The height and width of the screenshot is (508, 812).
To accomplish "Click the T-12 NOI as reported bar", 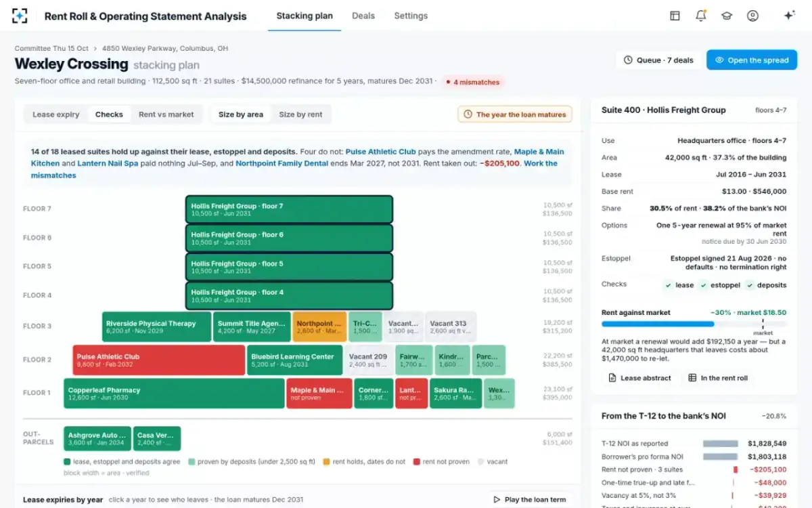I will (x=720, y=443).
